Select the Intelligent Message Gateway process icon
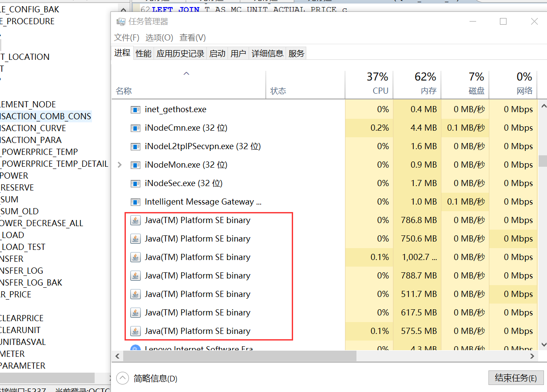The height and width of the screenshot is (392, 547). [136, 202]
